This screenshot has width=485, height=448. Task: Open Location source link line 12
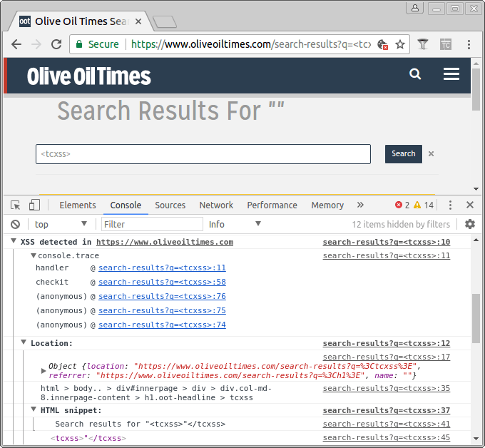387,343
